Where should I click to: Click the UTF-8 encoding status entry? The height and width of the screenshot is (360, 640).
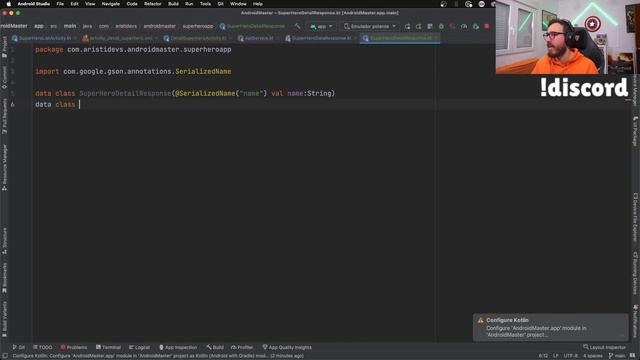coord(571,356)
